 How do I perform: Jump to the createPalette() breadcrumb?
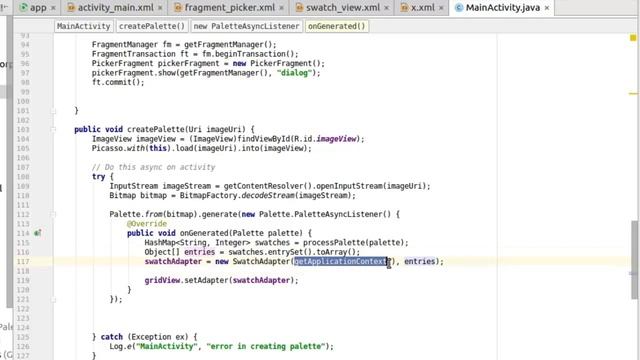pos(152,26)
